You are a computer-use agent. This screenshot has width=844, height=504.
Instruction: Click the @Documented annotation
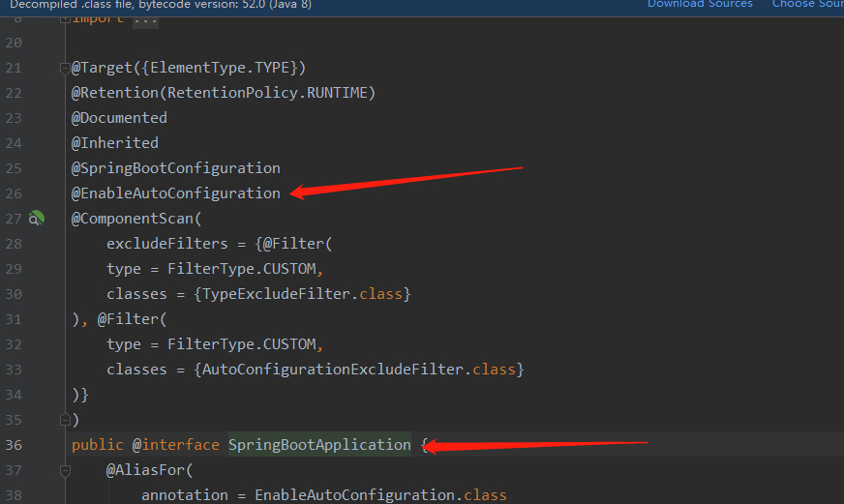(119, 118)
